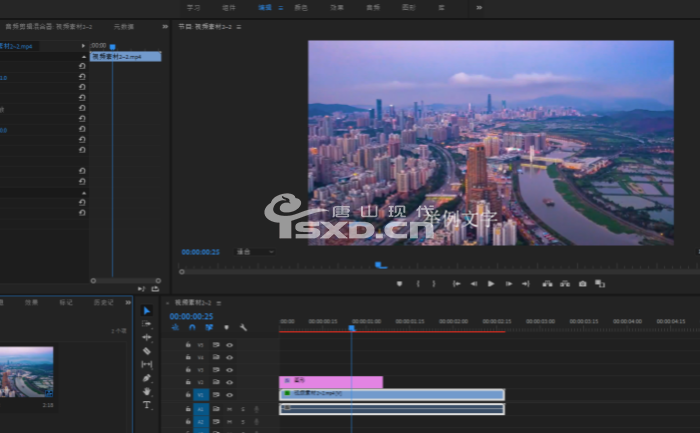The width and height of the screenshot is (700, 433).
Task: Lock track V1 with padlock
Action: (188, 395)
